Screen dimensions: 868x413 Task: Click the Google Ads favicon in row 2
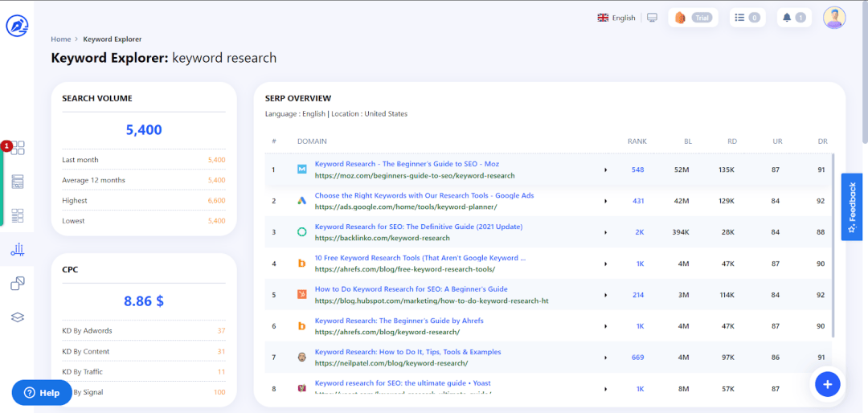(x=301, y=201)
